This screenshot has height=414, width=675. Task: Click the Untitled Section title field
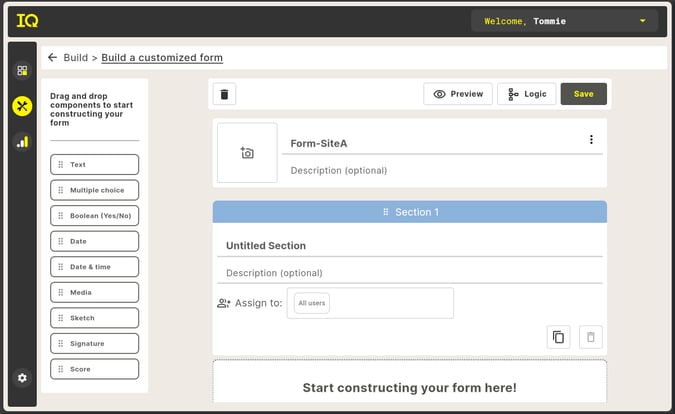(410, 246)
